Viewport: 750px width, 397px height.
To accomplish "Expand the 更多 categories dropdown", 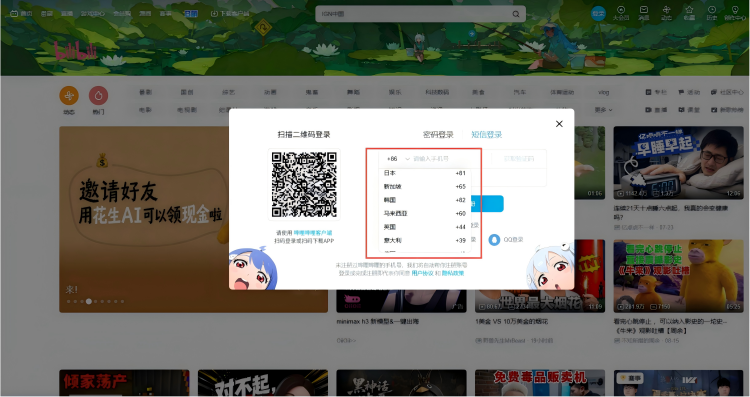I will pyautogui.click(x=603, y=110).
